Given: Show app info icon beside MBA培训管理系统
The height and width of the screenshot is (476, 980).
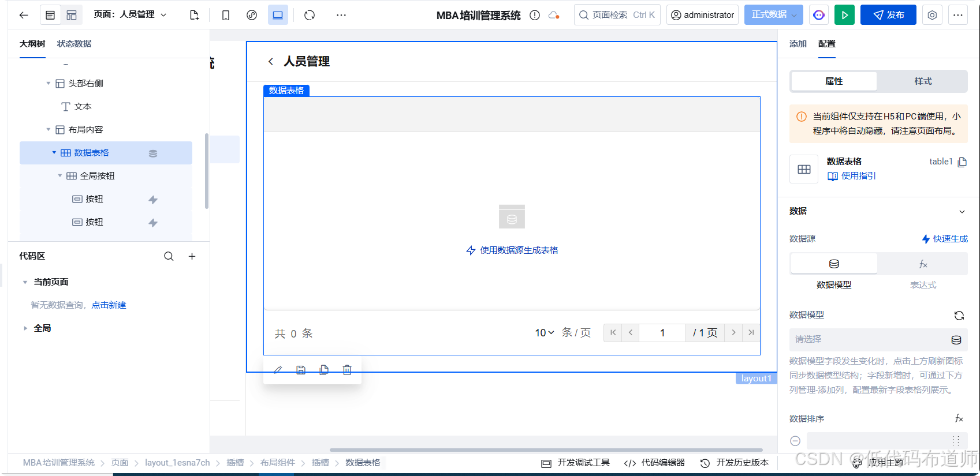Looking at the screenshot, I should point(535,16).
